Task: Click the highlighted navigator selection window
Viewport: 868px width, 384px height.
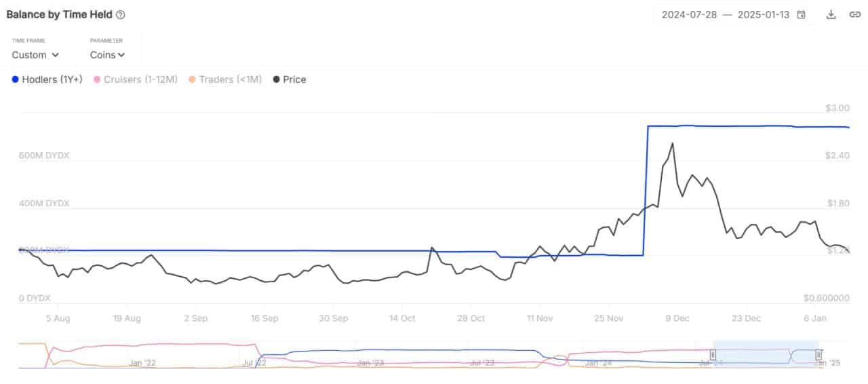Action: 766,354
